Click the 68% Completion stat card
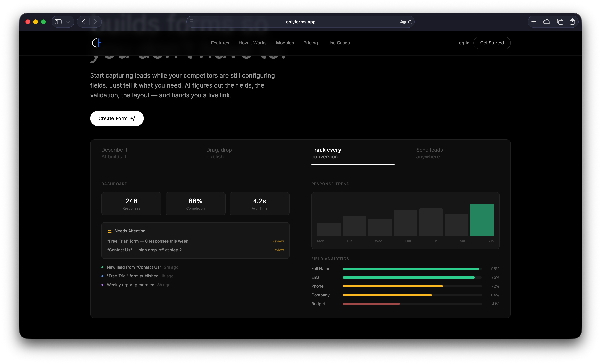 pyautogui.click(x=195, y=204)
